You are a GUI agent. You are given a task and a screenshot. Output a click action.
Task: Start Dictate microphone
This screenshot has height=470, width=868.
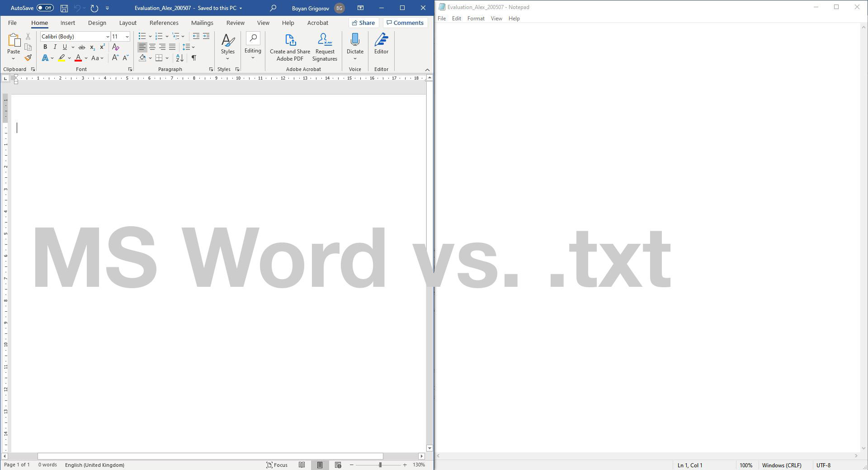[x=355, y=40]
